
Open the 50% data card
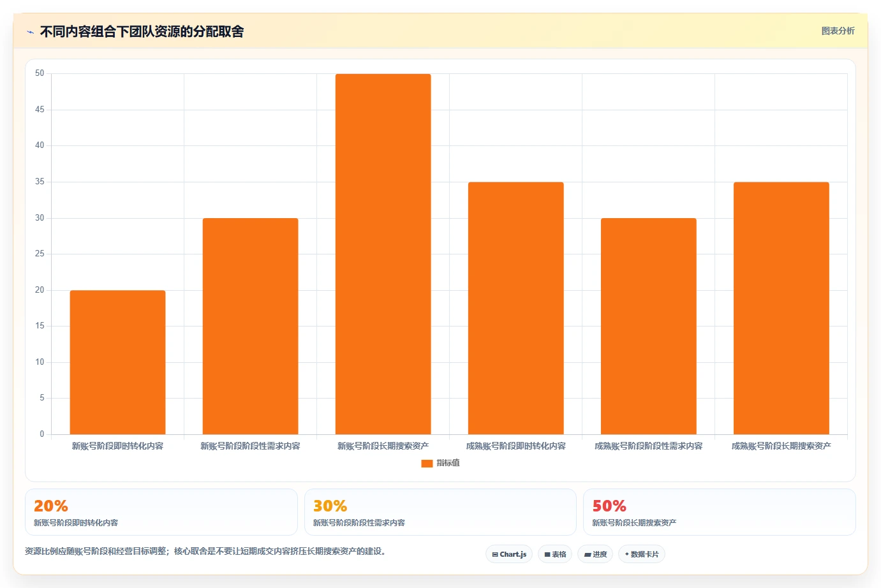point(720,512)
